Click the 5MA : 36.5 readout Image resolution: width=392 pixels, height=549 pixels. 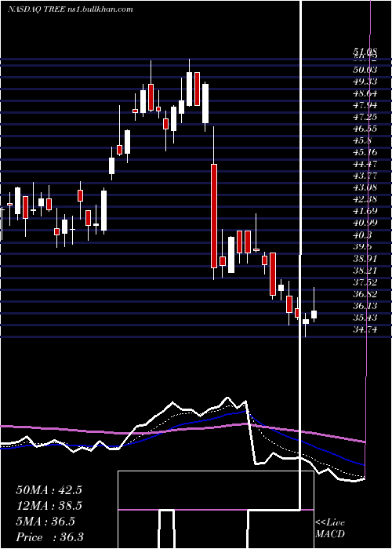(x=45, y=522)
